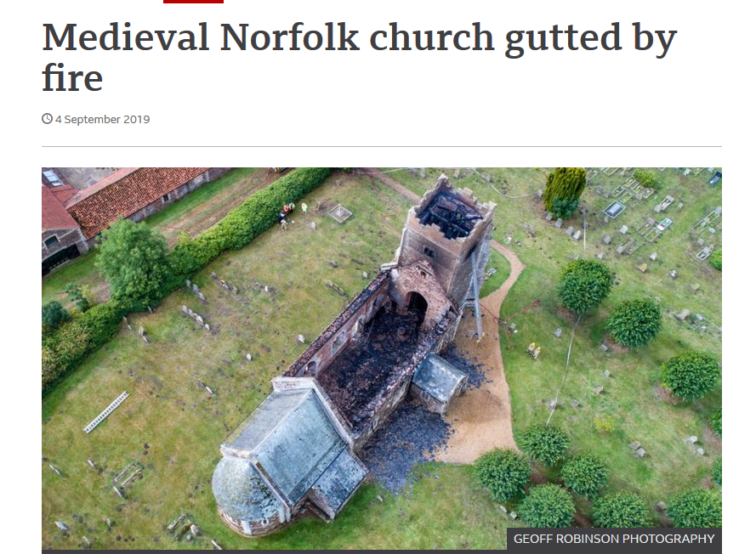Click the small porch beside the nave
756x554 pixels.
point(440,381)
